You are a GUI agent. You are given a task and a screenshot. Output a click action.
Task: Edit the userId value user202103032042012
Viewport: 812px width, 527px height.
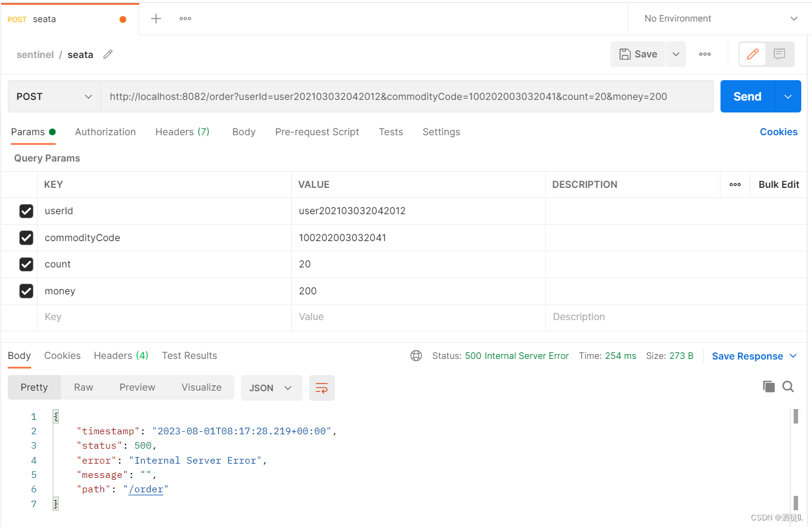click(x=419, y=211)
